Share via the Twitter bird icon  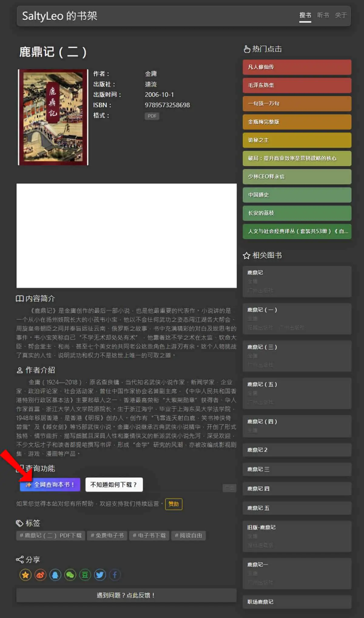[x=100, y=575]
